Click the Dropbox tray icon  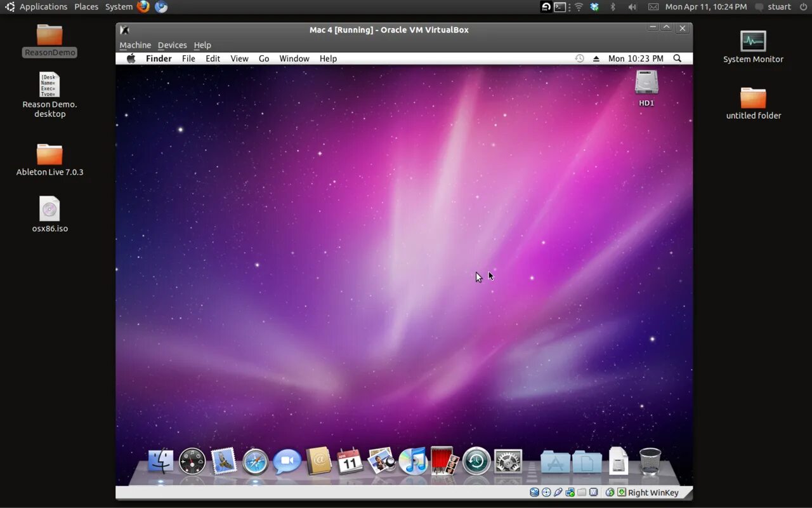[x=594, y=7]
